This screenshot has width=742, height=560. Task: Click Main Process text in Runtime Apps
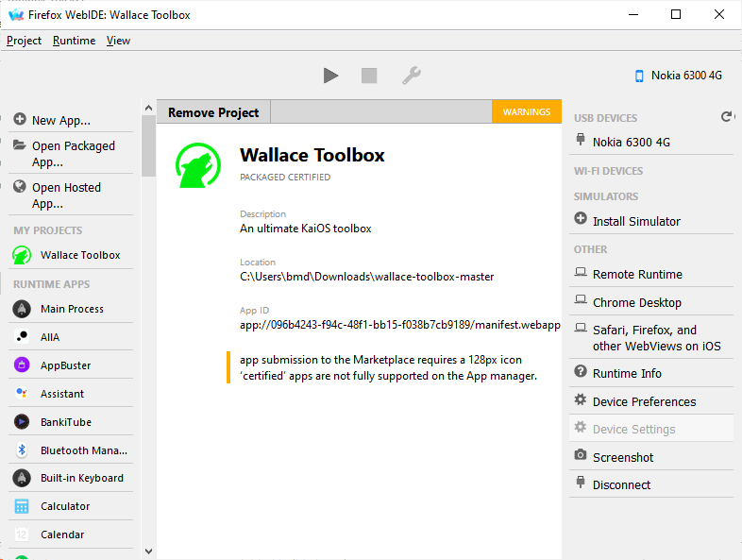click(72, 309)
